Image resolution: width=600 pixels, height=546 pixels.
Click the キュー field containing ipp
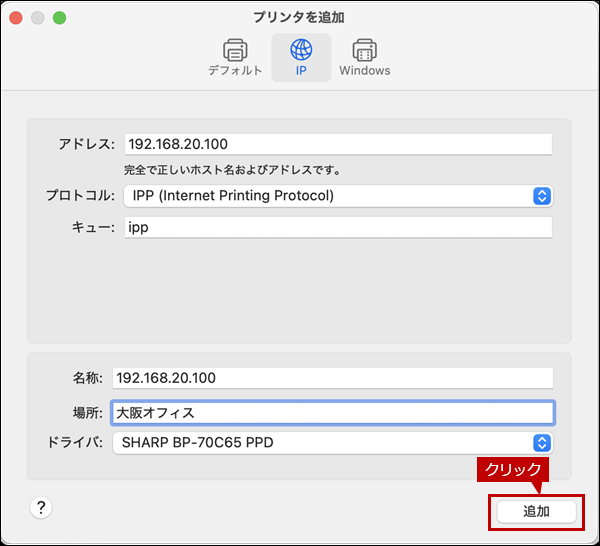(337, 228)
